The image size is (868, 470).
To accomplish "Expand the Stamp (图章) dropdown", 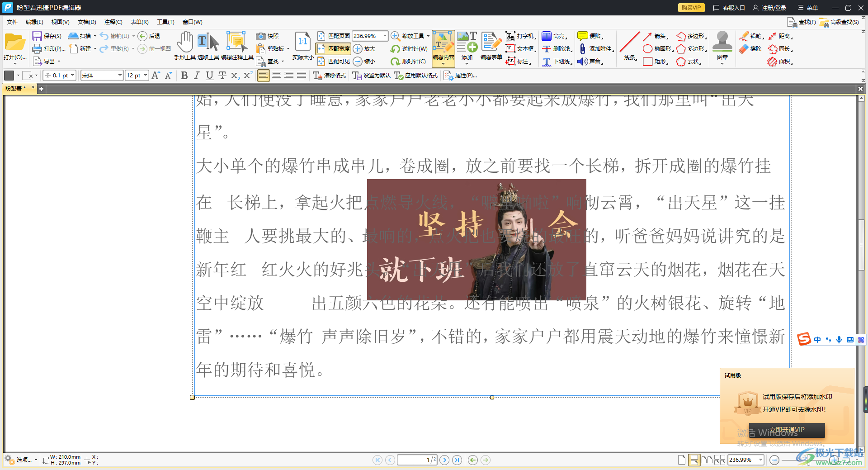I will (722, 63).
